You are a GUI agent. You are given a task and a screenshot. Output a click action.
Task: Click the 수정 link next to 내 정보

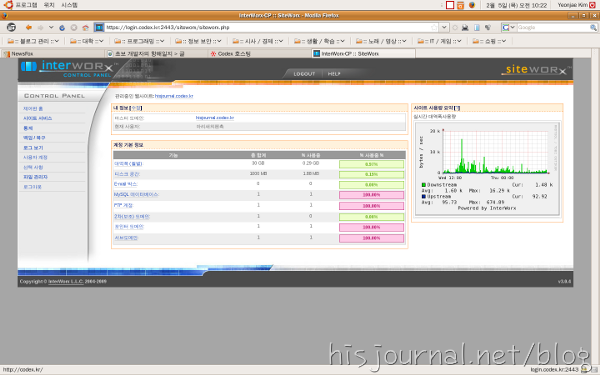pyautogui.click(x=136, y=108)
